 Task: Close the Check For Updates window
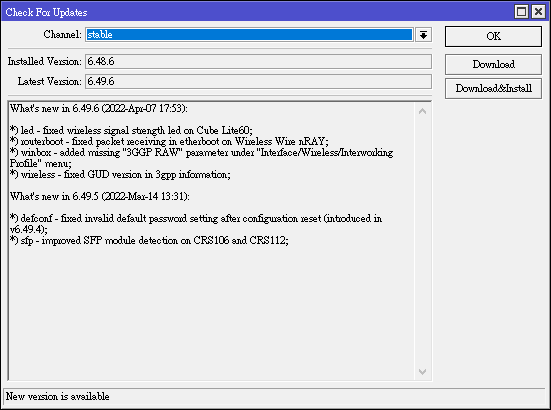click(x=538, y=12)
